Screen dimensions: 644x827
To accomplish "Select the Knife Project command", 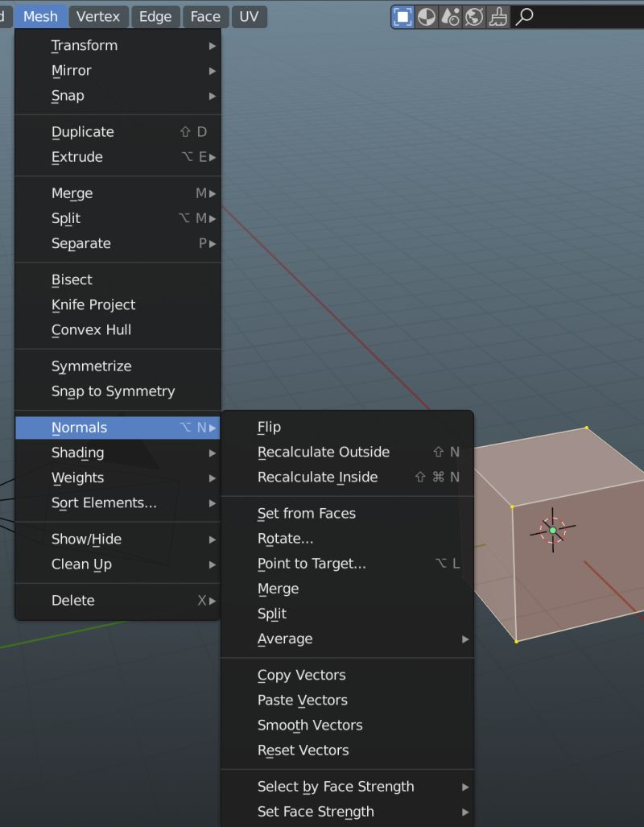I will (93, 304).
